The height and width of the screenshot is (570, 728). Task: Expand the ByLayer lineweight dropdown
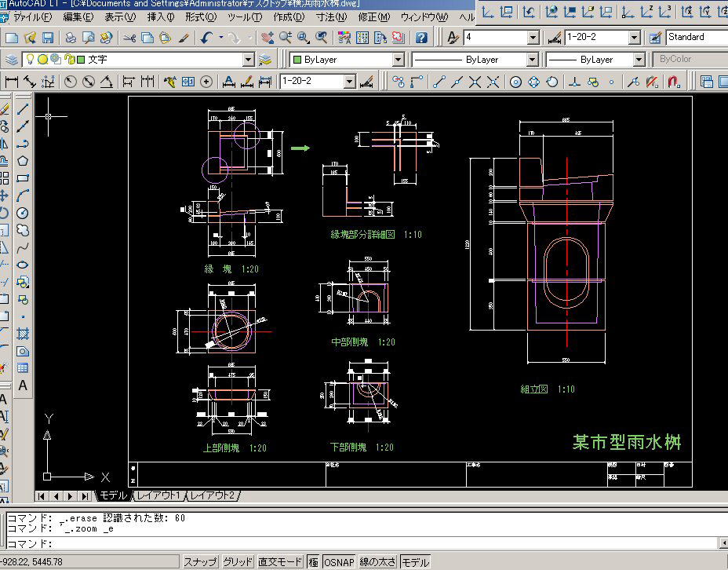click(x=639, y=60)
